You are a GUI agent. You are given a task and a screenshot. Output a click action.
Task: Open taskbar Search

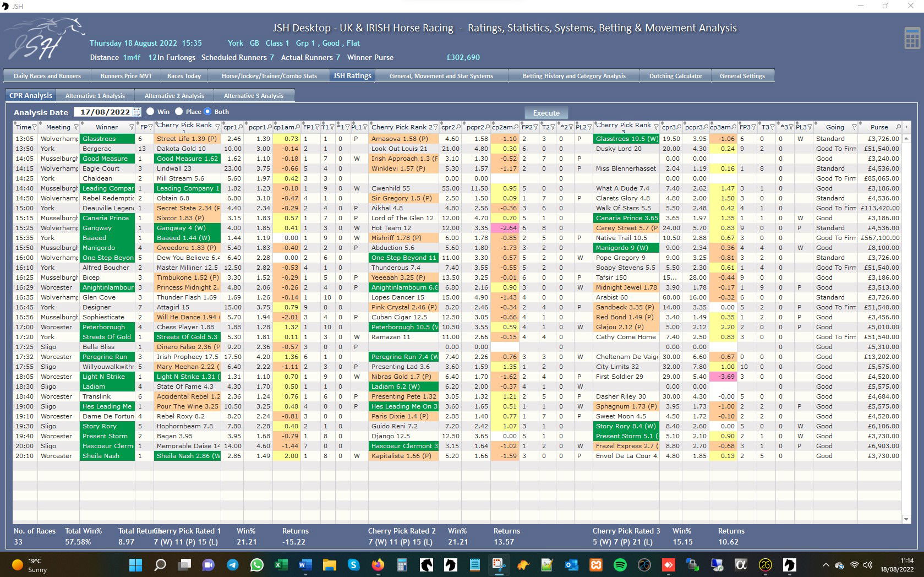[x=160, y=565]
